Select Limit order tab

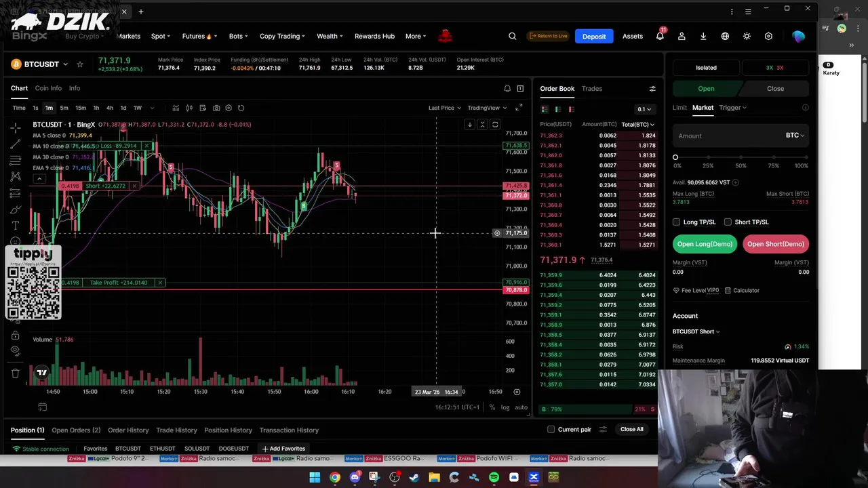[679, 107]
